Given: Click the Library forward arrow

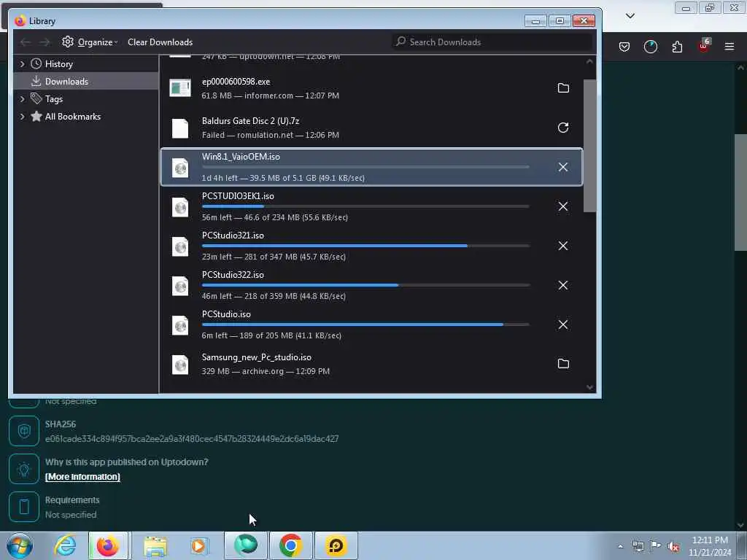Looking at the screenshot, I should (44, 42).
